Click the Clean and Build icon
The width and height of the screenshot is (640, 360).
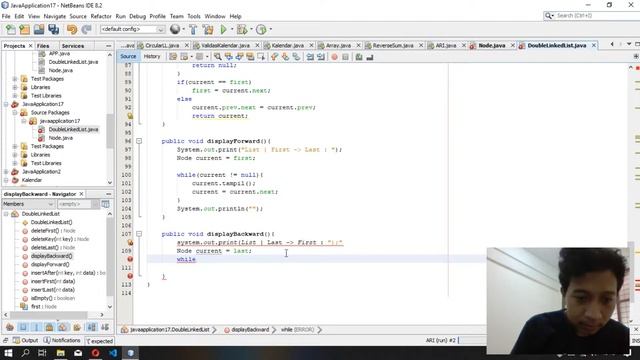click(x=208, y=29)
